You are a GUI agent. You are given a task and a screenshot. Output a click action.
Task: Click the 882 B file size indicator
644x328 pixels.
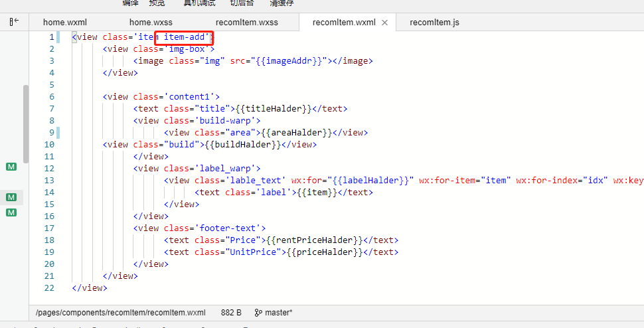(231, 312)
